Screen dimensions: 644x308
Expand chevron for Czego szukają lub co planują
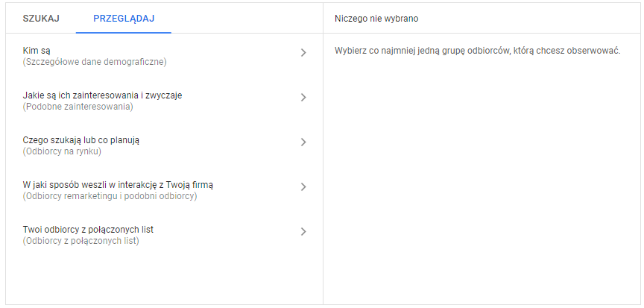(303, 142)
